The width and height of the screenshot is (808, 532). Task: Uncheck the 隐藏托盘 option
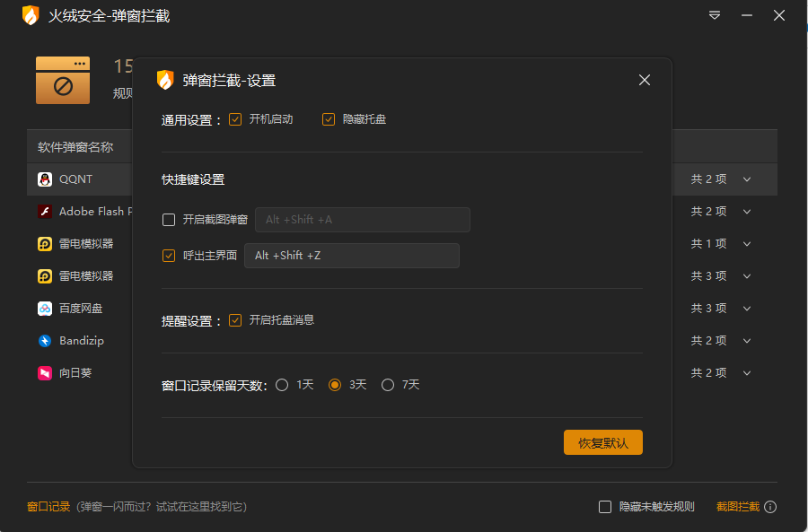click(x=329, y=119)
